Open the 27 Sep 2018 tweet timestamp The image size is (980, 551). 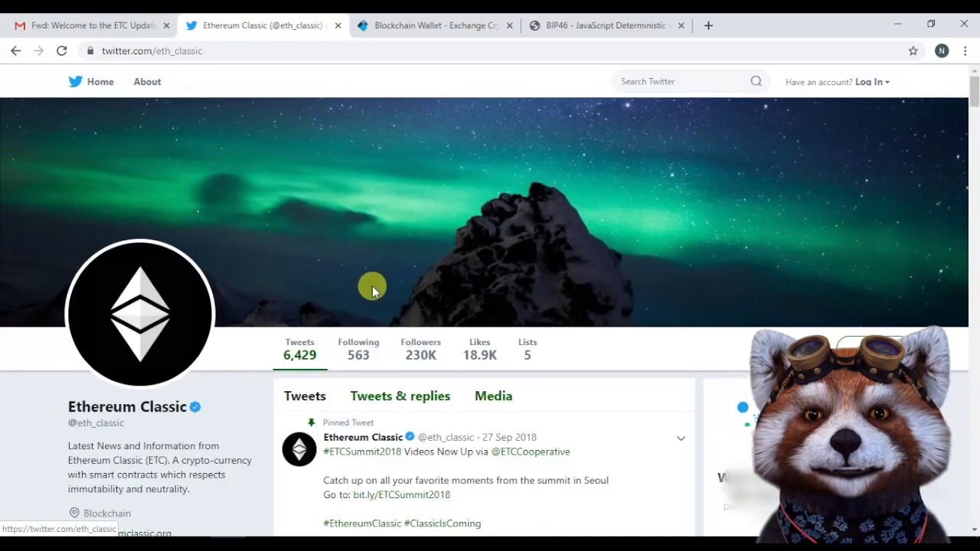click(x=509, y=437)
